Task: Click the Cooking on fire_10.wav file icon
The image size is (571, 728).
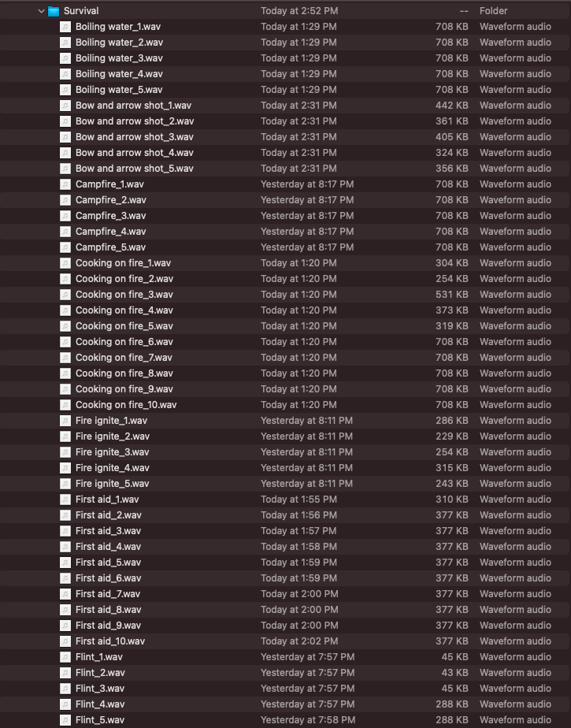Action: click(x=65, y=405)
